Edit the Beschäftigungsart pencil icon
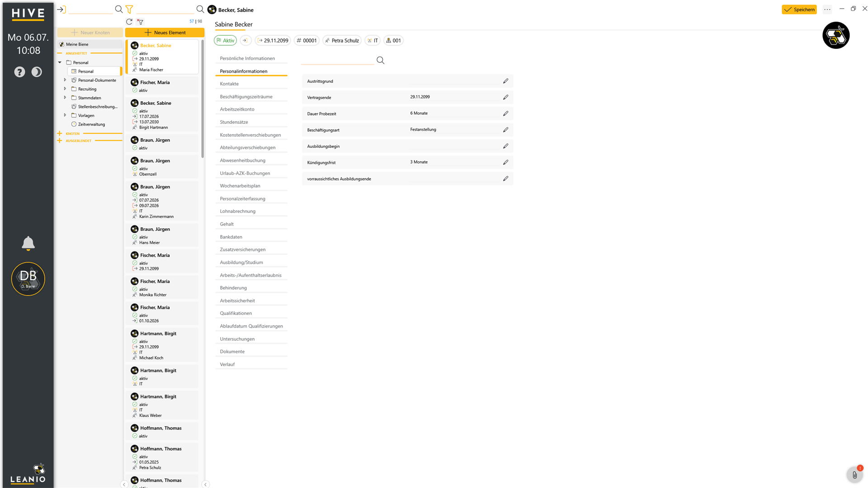This screenshot has height=488, width=868. point(505,130)
